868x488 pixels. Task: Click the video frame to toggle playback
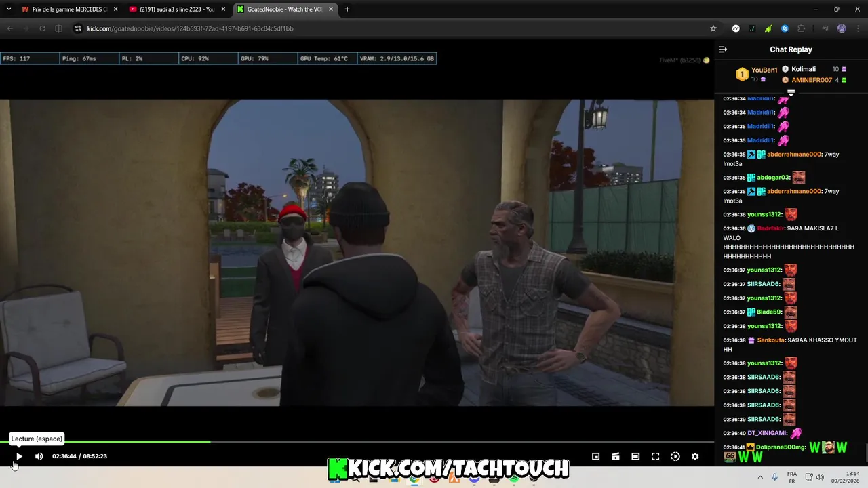[x=357, y=252]
